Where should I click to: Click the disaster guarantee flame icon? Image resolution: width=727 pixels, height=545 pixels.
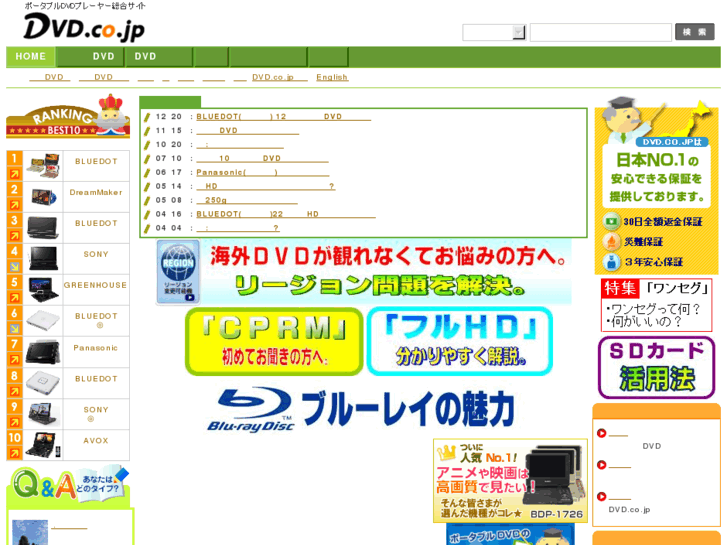(x=611, y=241)
